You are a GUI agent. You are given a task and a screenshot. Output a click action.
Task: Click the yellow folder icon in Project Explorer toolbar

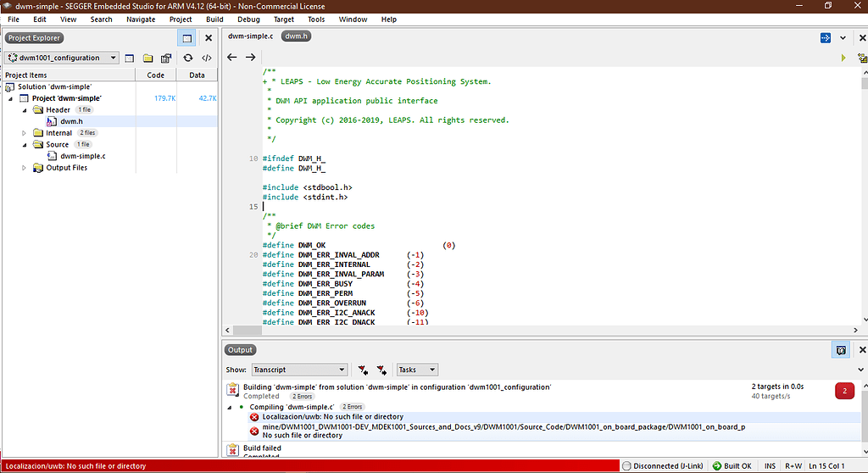(147, 58)
